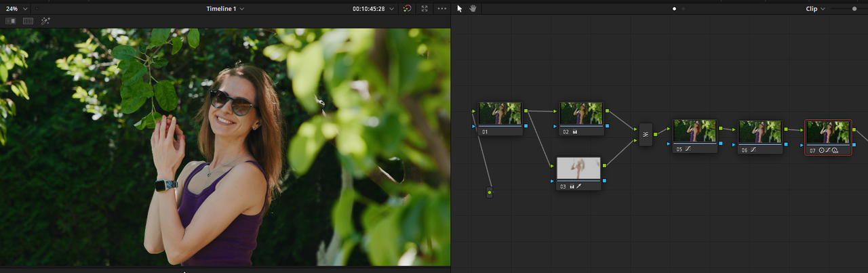
Task: Click node 06 blue key output square
Action: tap(786, 144)
